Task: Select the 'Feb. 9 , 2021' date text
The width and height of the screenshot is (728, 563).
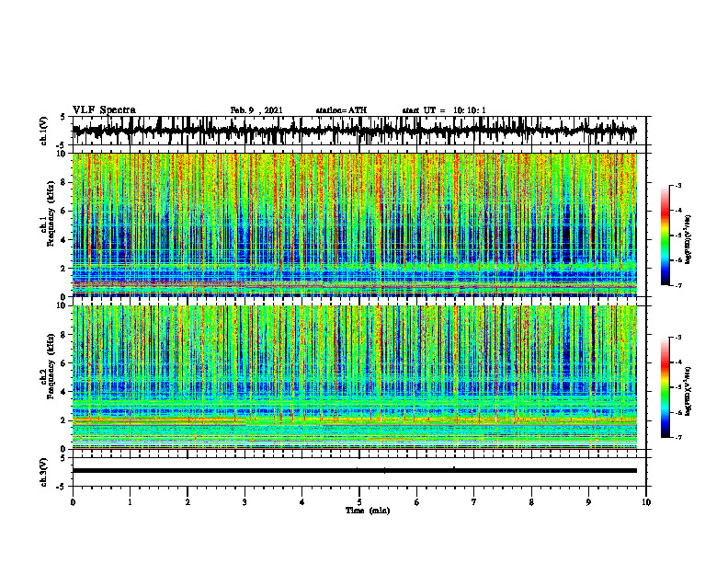Action: pos(256,110)
